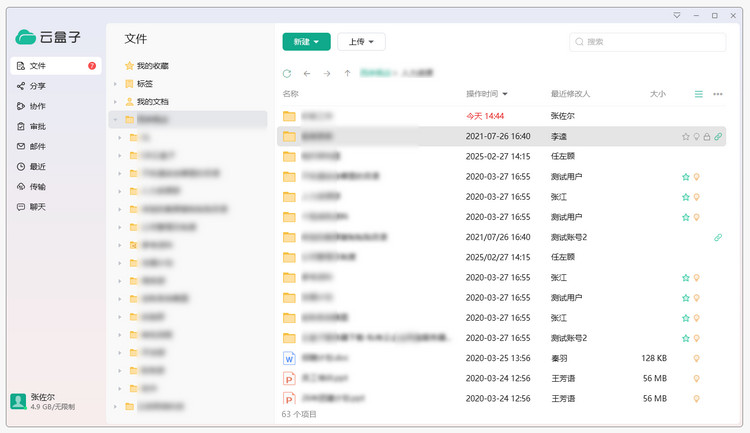Image resolution: width=750 pixels, height=433 pixels.
Task: Open 我的收藏 favorites in the tree
Action: (x=147, y=66)
